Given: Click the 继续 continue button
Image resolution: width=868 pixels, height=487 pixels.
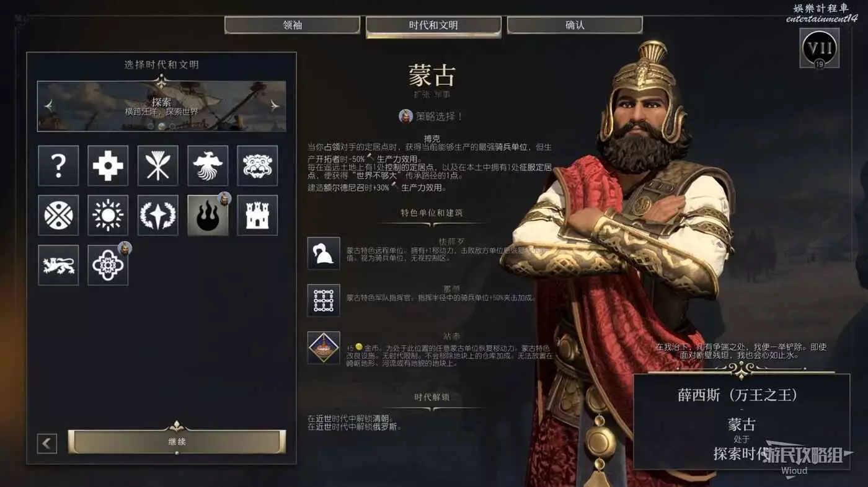Looking at the screenshot, I should click(x=177, y=442).
